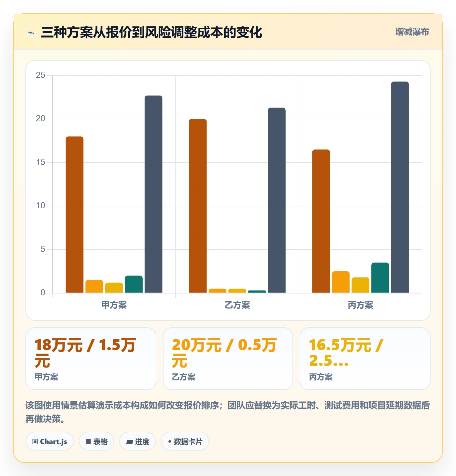
Task: Click the teal bar in 甲方案 group
Action: (x=134, y=284)
